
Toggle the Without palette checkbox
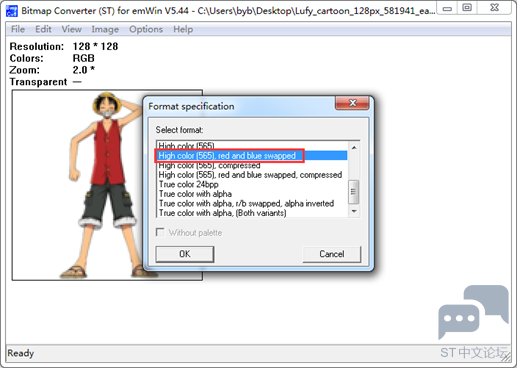coord(160,232)
